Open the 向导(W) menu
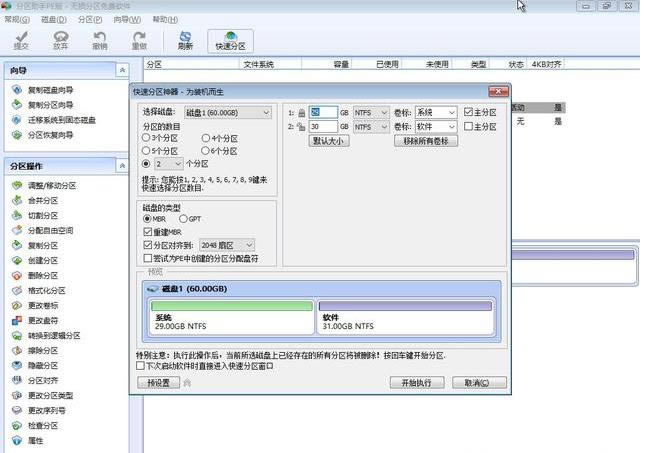The height and width of the screenshot is (453, 645). tap(127, 19)
